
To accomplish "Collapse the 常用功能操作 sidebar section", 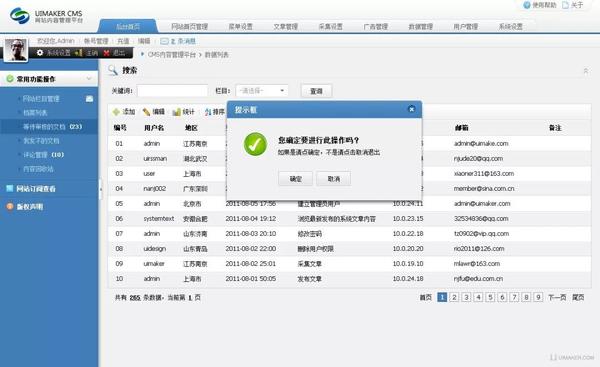I will [89, 78].
